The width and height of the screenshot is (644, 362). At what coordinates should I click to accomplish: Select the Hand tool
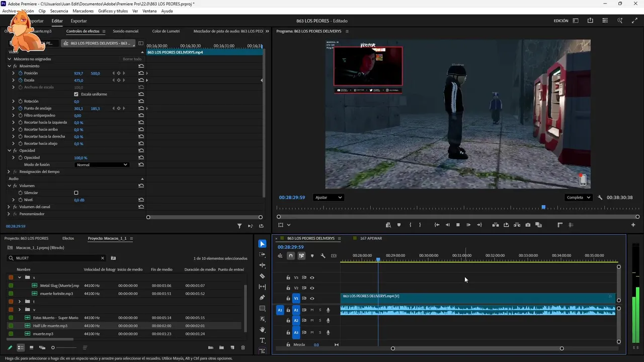(x=262, y=330)
